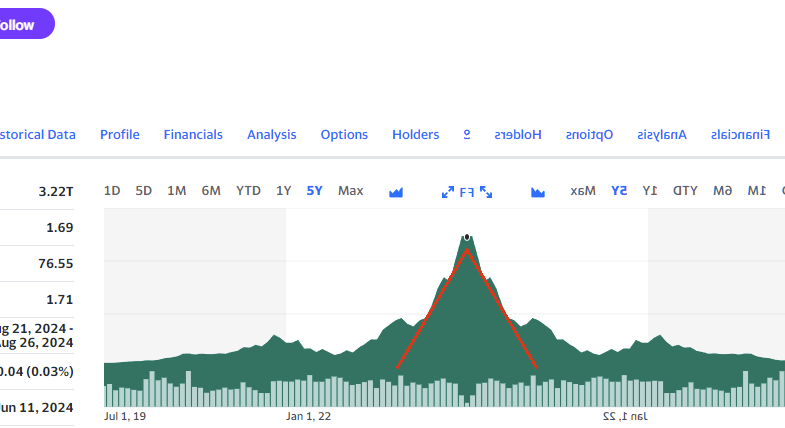Choose the reversed-text 6M range

(x=722, y=191)
